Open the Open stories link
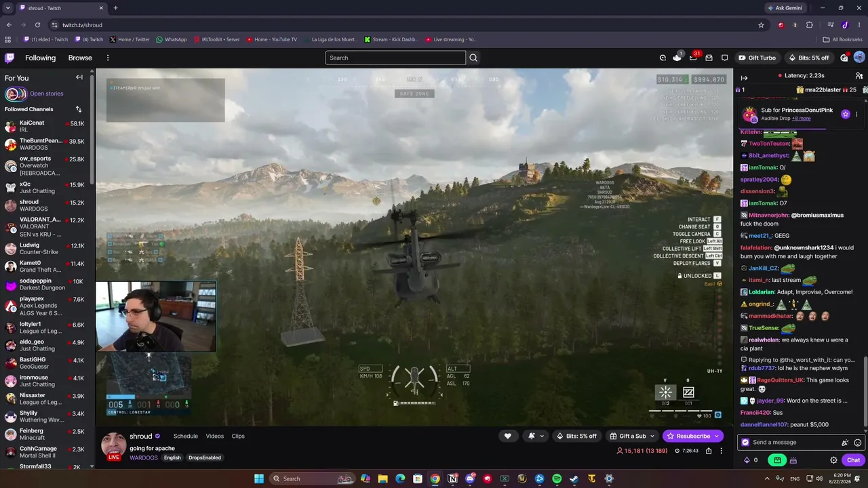868x488 pixels. (x=47, y=94)
